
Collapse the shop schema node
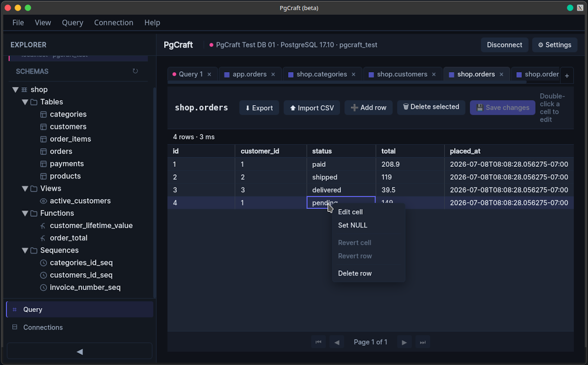(15, 90)
